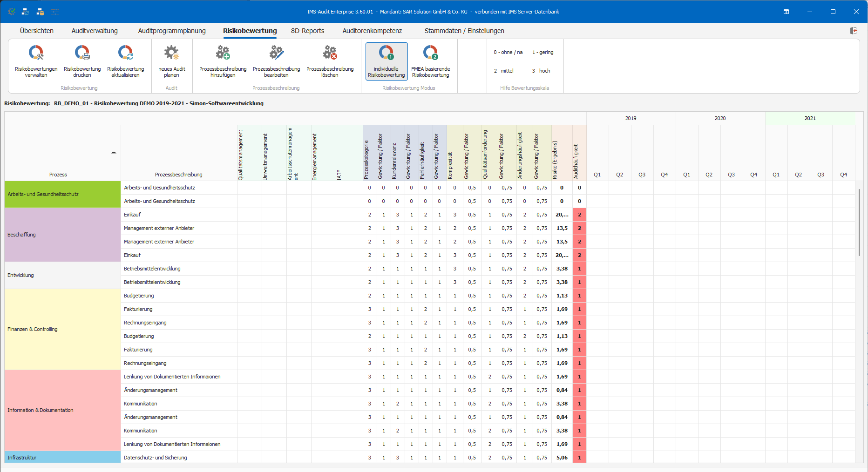Sort by the Prozess column header
Viewport: 868px width, 472px height.
(x=62, y=153)
